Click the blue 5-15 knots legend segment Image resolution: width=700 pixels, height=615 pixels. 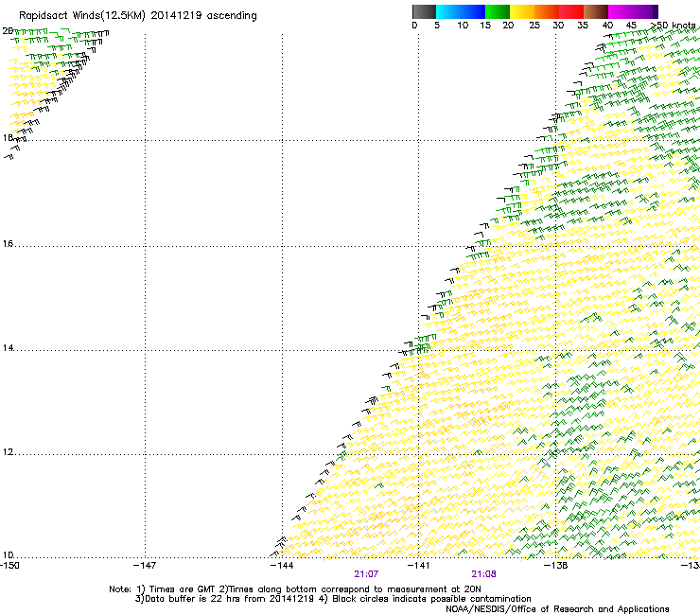point(461,11)
